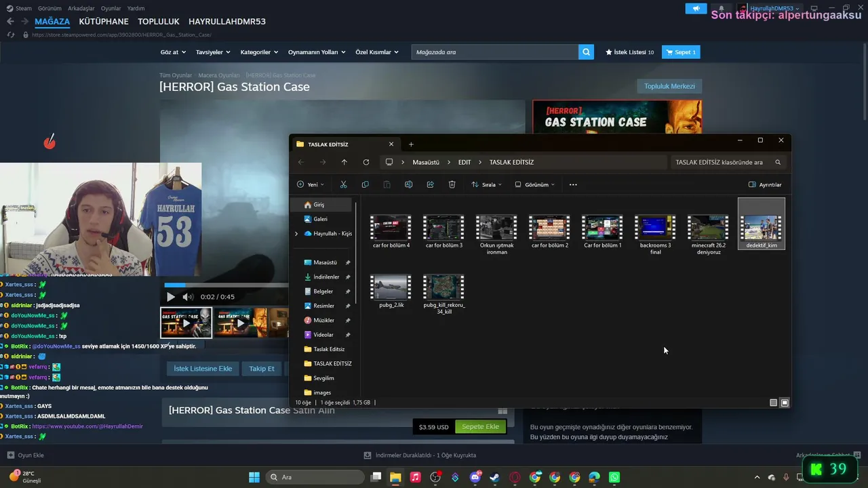Open the Yardım menu
The image size is (868, 488).
(136, 8)
